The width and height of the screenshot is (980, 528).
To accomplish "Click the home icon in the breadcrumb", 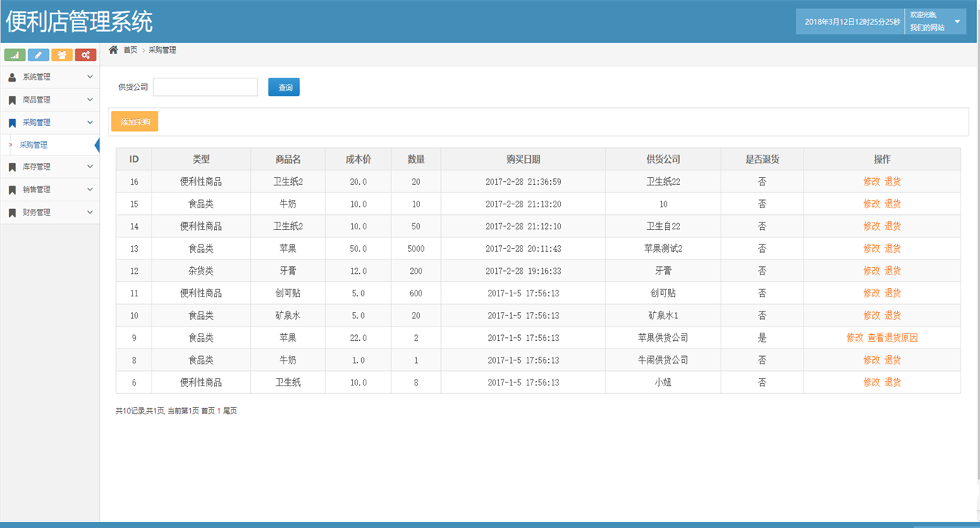I will pos(113,50).
